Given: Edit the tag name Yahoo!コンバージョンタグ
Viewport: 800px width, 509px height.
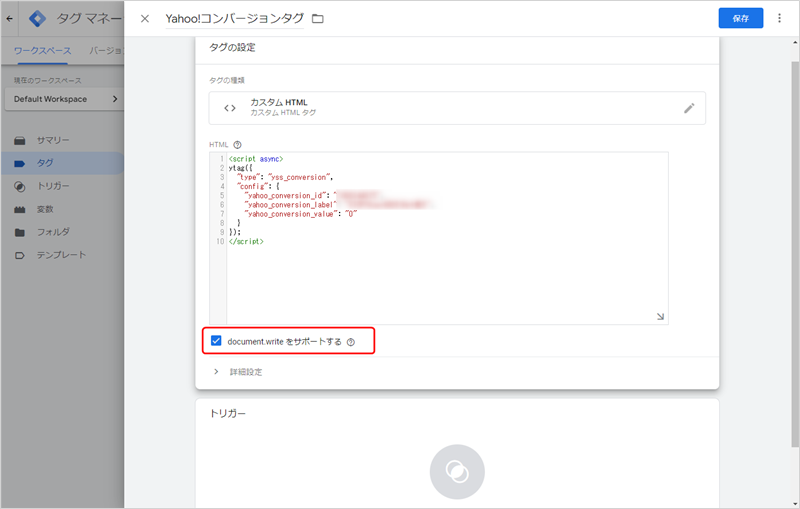Looking at the screenshot, I should (235, 19).
